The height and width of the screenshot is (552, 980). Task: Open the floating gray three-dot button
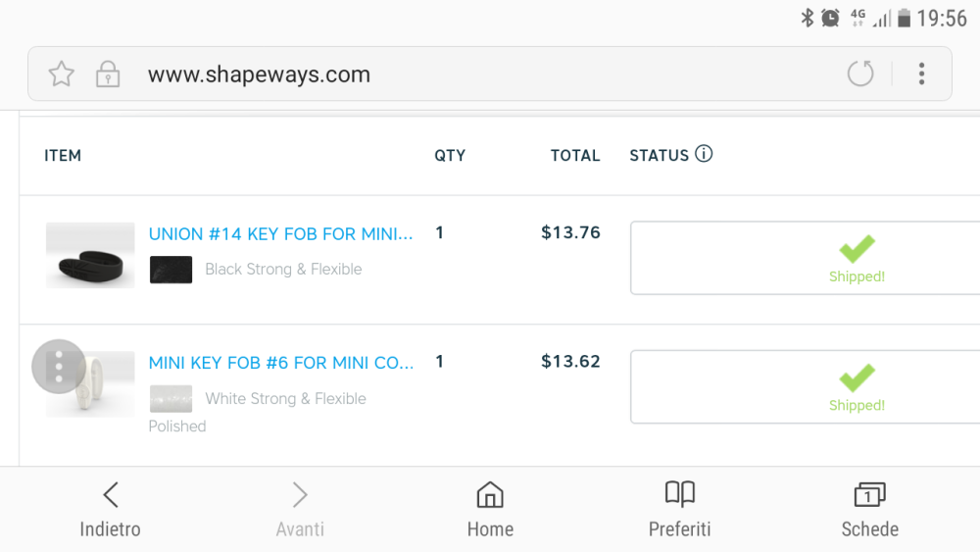point(59,367)
